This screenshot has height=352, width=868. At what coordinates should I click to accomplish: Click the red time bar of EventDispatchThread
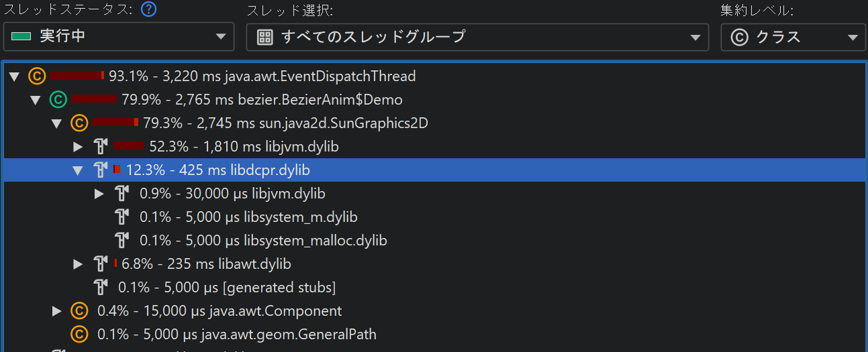(77, 75)
